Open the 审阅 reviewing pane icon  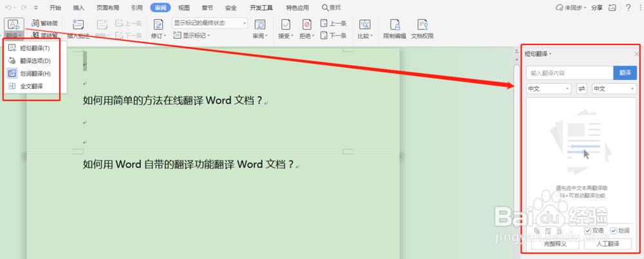pyautogui.click(x=259, y=24)
